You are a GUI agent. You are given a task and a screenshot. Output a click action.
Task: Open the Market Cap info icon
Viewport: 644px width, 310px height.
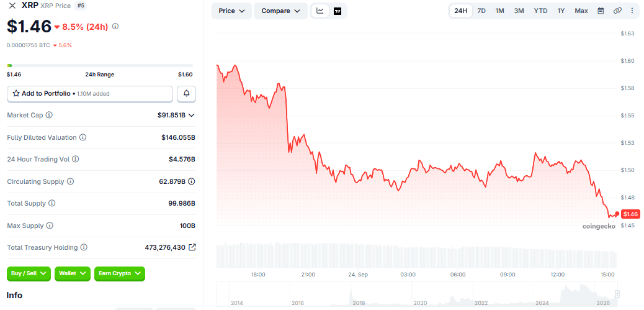tap(49, 115)
